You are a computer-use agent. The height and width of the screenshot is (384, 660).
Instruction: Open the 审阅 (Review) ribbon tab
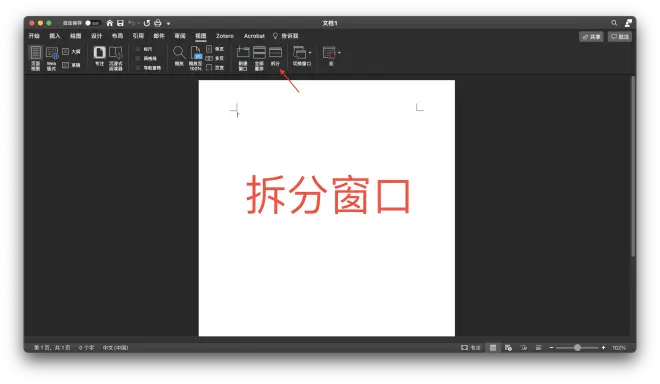tap(180, 36)
